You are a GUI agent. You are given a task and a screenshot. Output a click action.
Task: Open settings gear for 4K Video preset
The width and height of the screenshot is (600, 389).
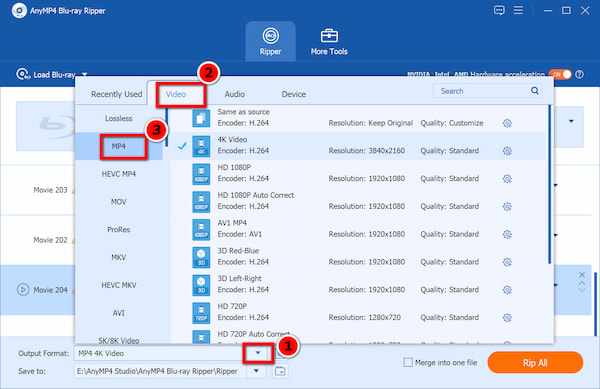507,151
